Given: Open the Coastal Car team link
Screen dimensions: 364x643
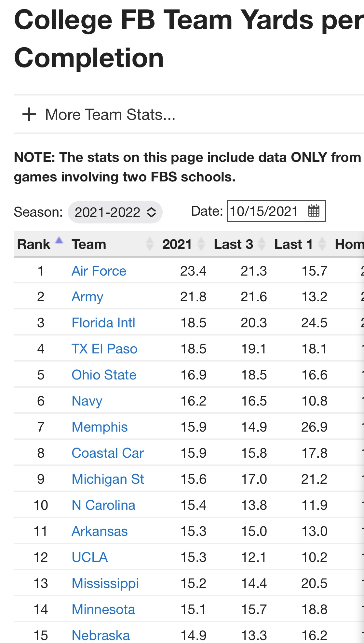Looking at the screenshot, I should click(x=108, y=453).
